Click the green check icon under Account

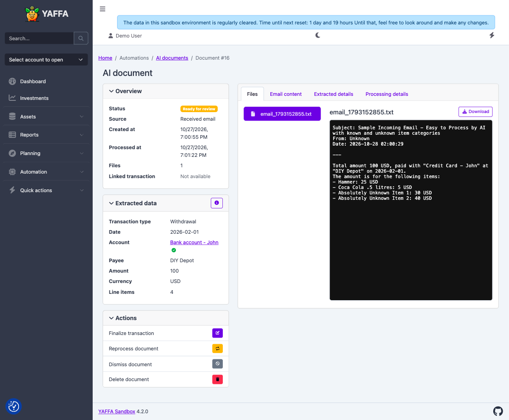(174, 250)
